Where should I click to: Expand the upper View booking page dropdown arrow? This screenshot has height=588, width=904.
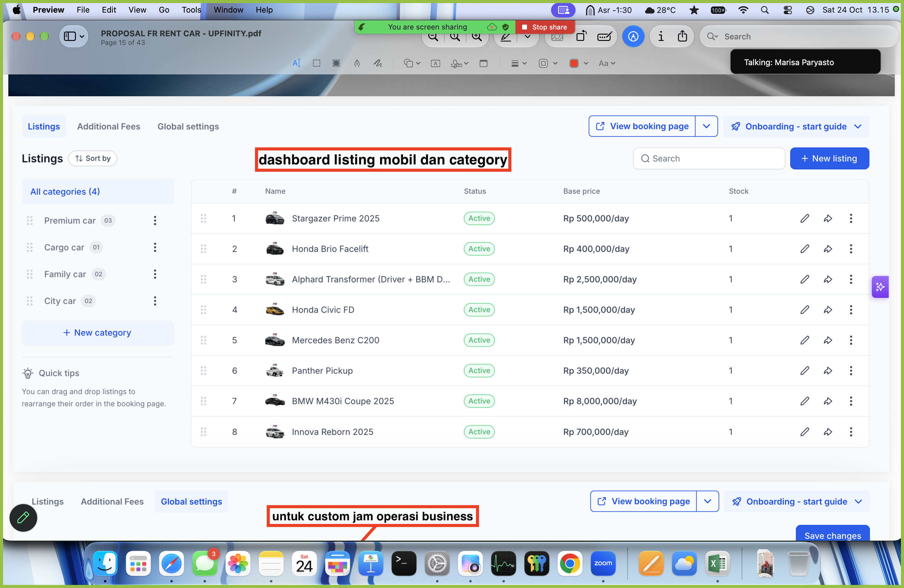707,126
